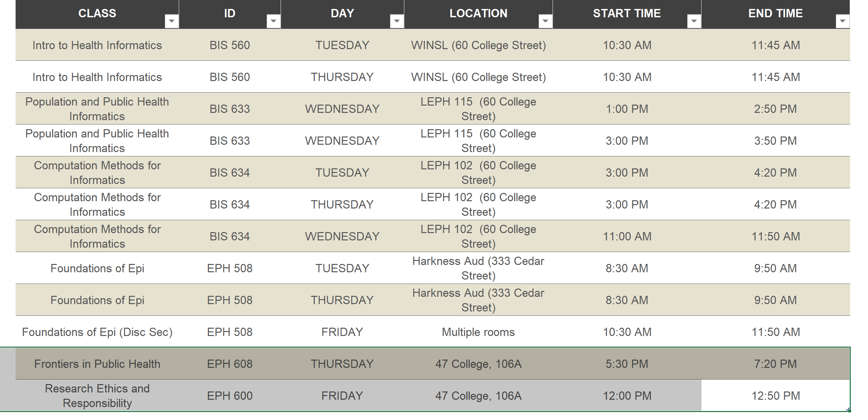Open the CLASS column filter dropdown
Image resolution: width=868 pixels, height=420 pixels.
(x=171, y=21)
